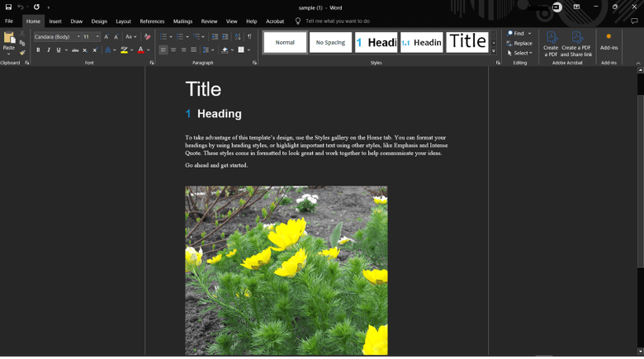
Task: Click the Redo/Repeat circular arrow
Action: coord(36,7)
